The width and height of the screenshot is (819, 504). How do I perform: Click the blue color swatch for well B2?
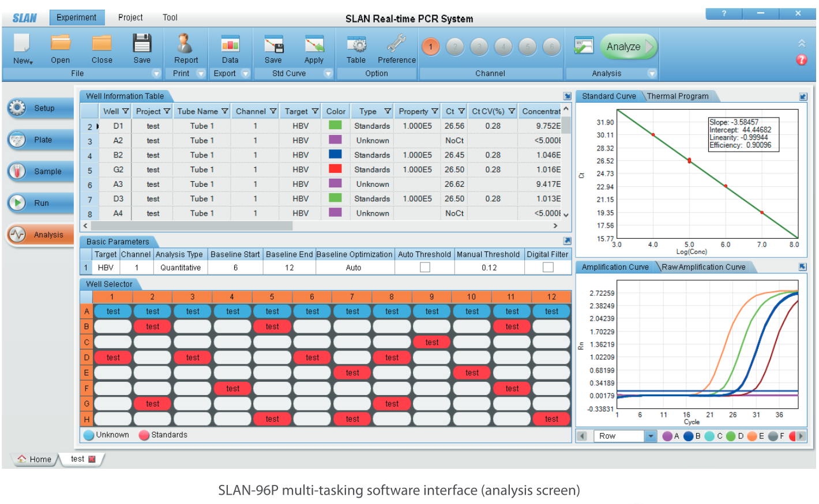pyautogui.click(x=335, y=155)
